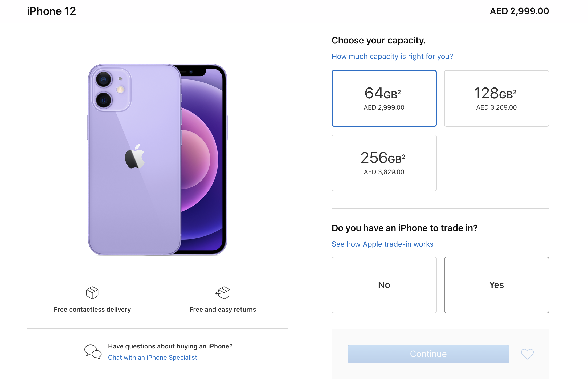The width and height of the screenshot is (588, 385).
Task: Open 'How much capacity is right for you?' link
Action: pos(392,57)
